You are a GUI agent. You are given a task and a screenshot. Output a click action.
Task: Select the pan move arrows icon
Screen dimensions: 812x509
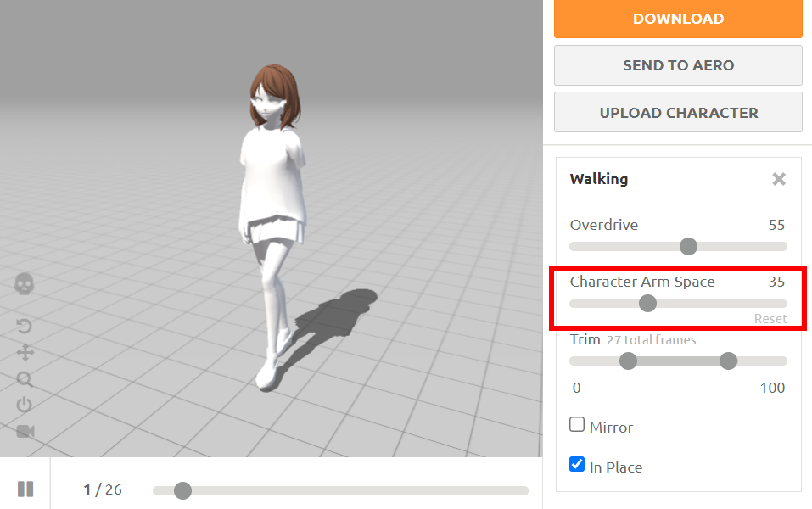coord(25,353)
